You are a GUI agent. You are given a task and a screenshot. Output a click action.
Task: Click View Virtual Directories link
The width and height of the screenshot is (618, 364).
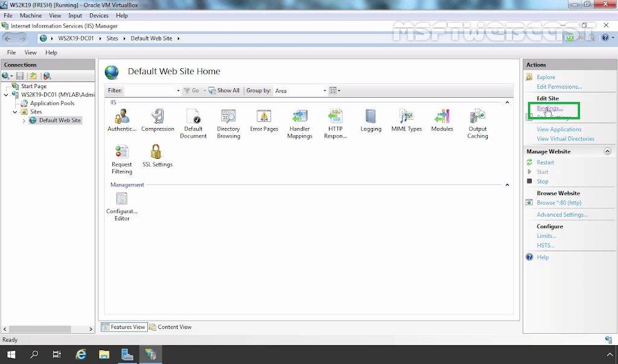point(565,139)
